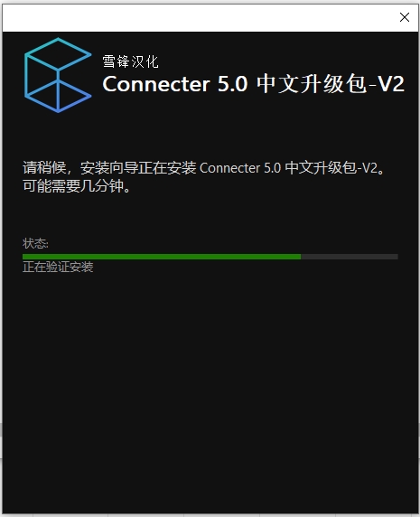The height and width of the screenshot is (517, 420).
Task: Click the top face of the cube logo
Action: (58, 53)
